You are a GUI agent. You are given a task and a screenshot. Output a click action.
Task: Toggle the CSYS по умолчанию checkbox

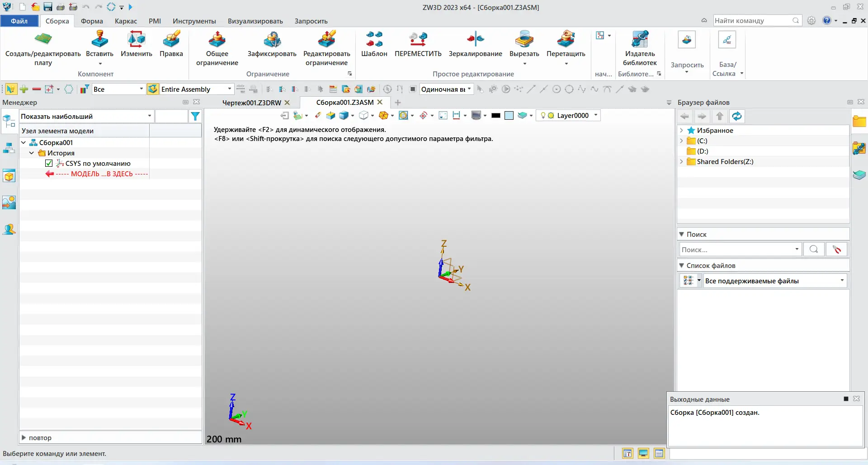(x=49, y=164)
